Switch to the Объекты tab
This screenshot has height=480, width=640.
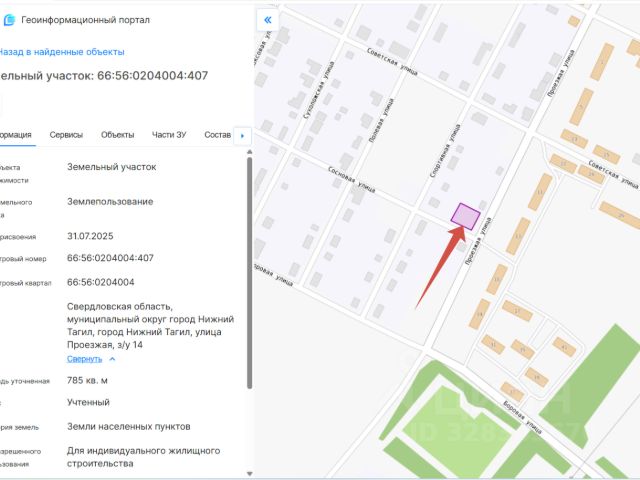[118, 135]
